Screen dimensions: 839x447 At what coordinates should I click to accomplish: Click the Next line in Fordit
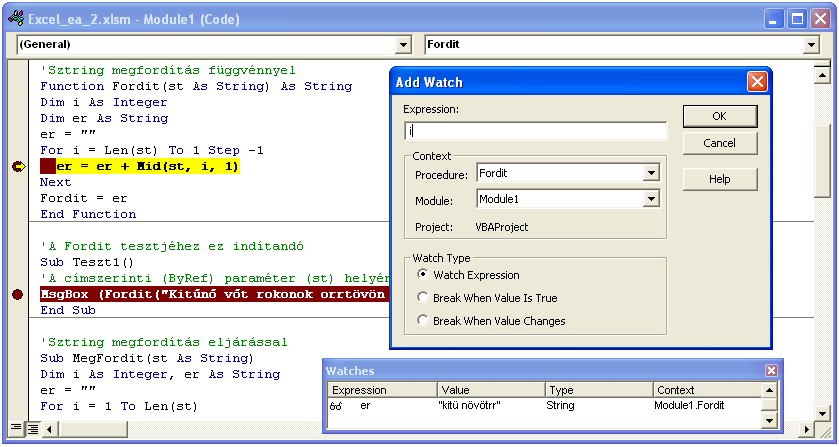(56, 182)
